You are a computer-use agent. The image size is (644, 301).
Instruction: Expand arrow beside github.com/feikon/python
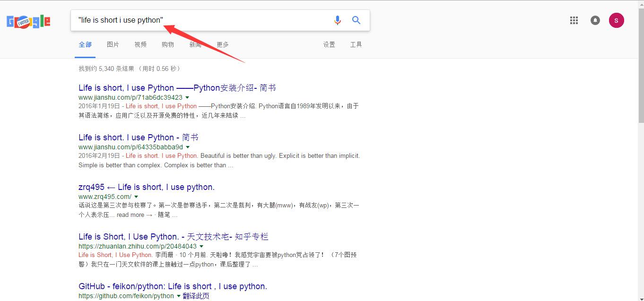coord(179,296)
